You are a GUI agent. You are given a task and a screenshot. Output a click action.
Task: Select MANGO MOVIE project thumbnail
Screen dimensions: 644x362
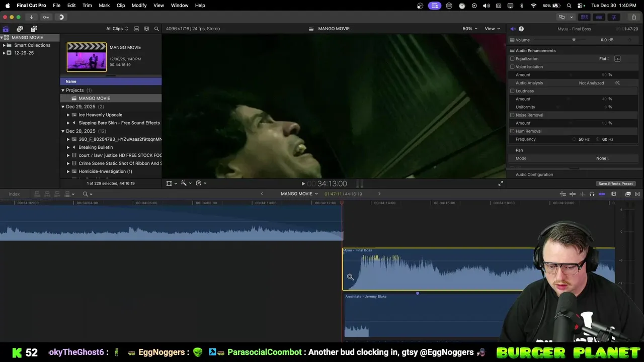coord(87,57)
